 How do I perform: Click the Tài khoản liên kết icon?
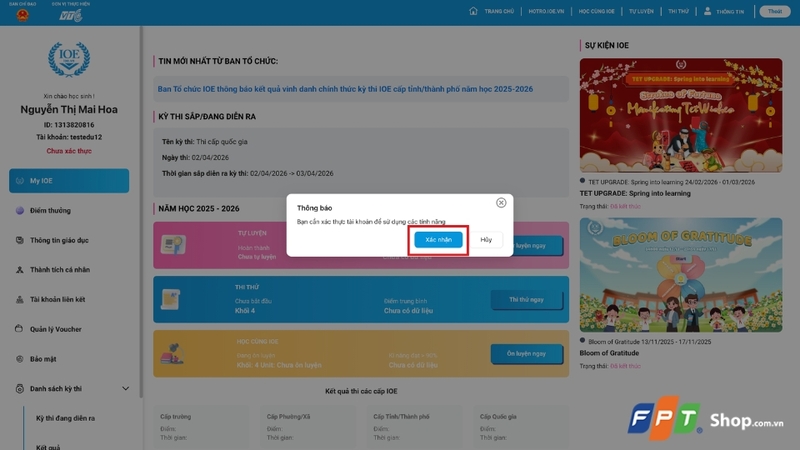pyautogui.click(x=20, y=299)
